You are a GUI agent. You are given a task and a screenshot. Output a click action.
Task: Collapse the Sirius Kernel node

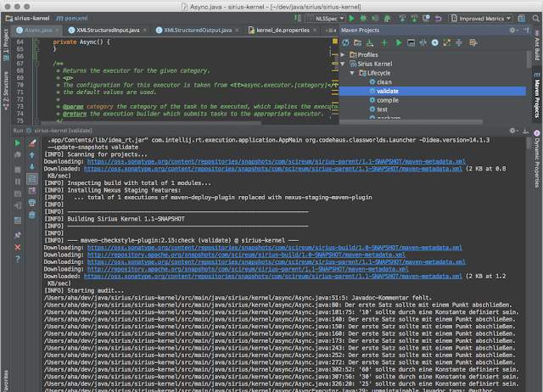(x=342, y=64)
